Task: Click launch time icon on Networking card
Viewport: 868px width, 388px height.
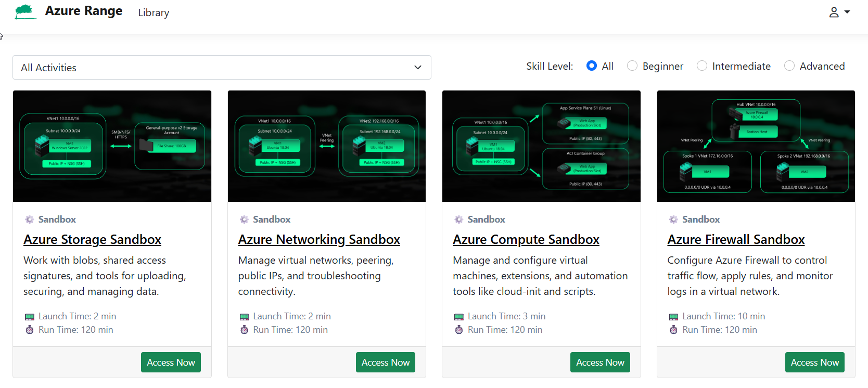Action: click(x=244, y=317)
